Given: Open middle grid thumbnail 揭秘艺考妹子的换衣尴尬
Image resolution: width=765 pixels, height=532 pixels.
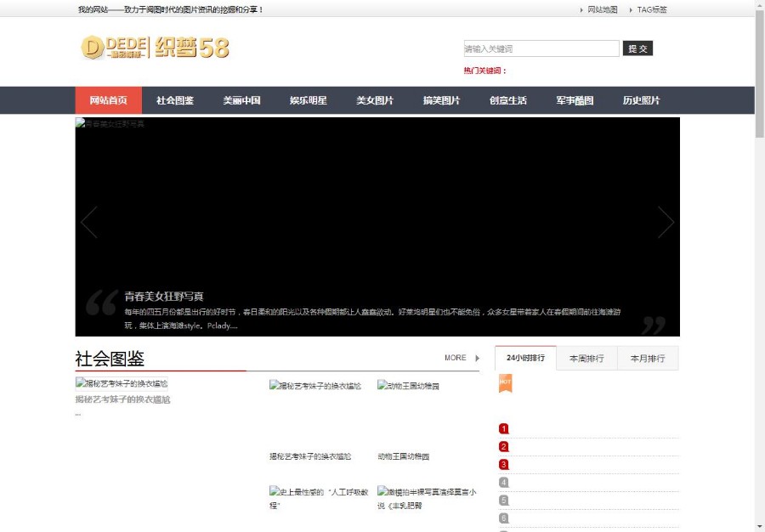Looking at the screenshot, I should click(x=315, y=386).
